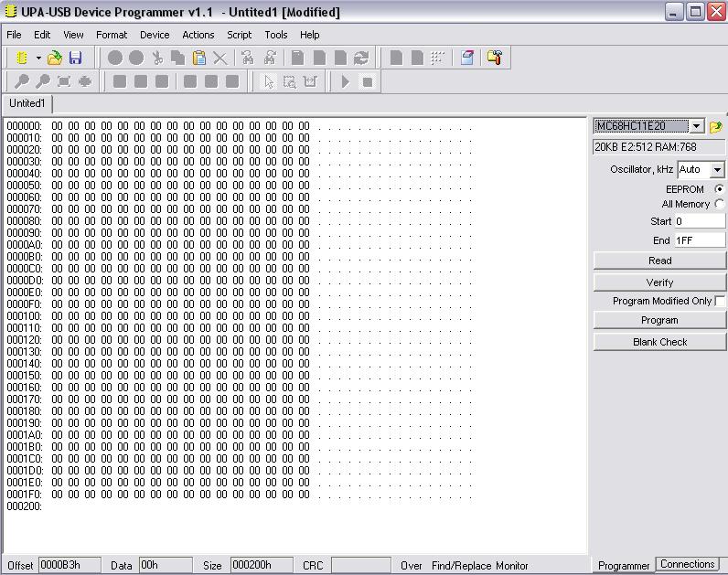
Task: Open the Edit menu
Action: tap(42, 35)
